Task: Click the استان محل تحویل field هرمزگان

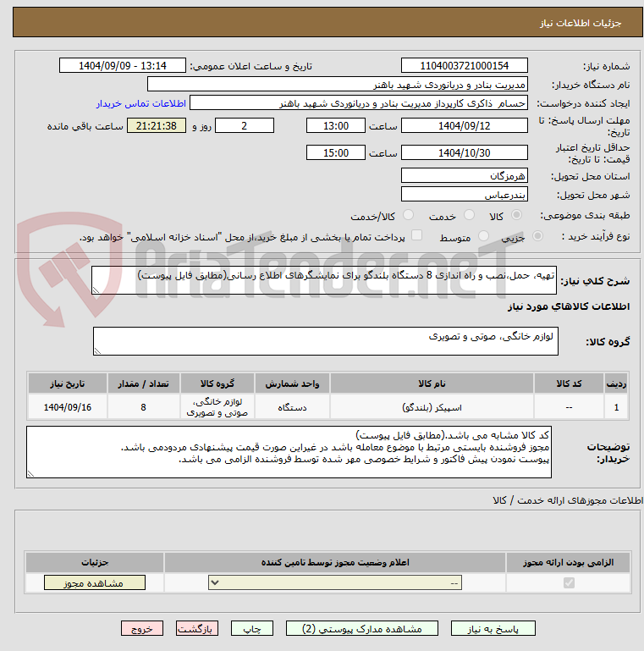Action: click(465, 175)
